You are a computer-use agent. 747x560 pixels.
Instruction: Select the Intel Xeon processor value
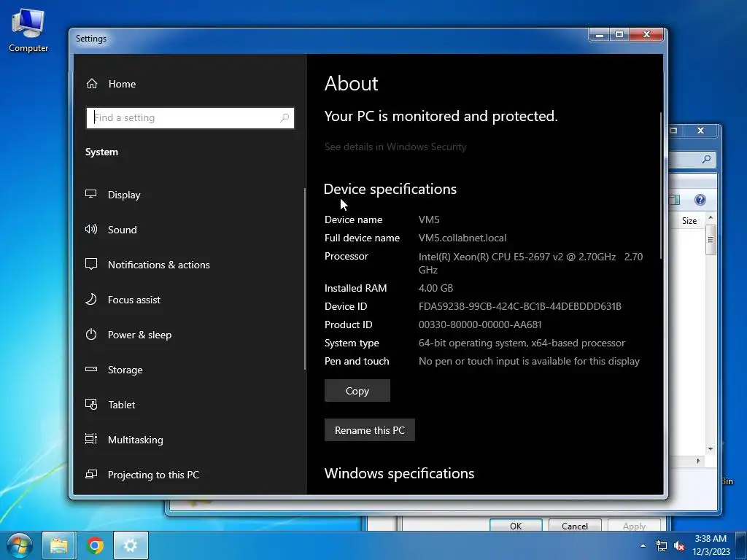(x=531, y=262)
